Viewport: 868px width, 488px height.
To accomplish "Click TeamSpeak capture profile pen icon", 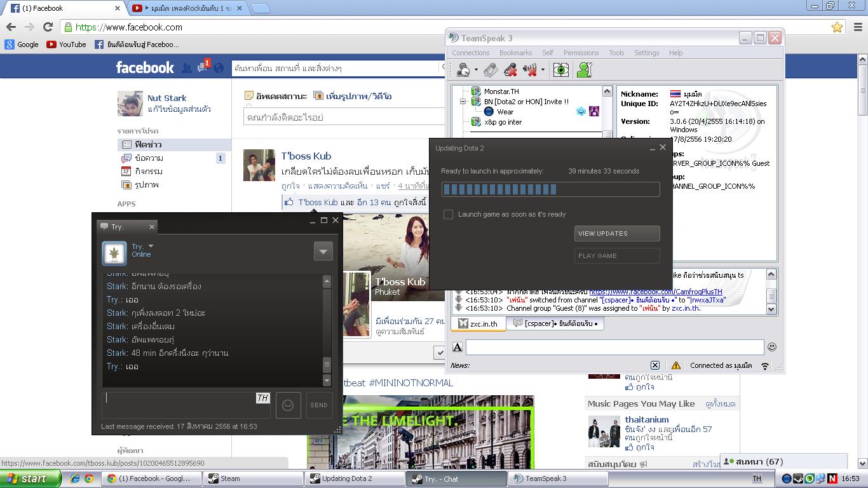I will pos(491,70).
